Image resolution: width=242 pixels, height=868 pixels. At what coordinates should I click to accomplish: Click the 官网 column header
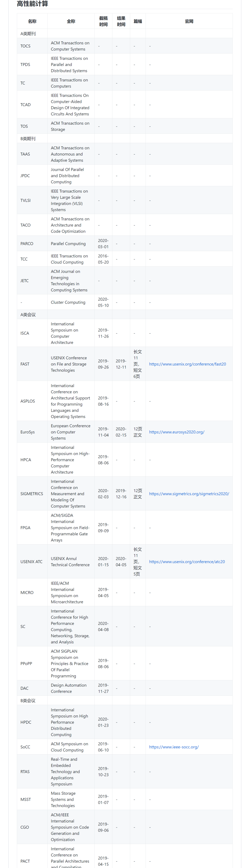click(x=189, y=21)
